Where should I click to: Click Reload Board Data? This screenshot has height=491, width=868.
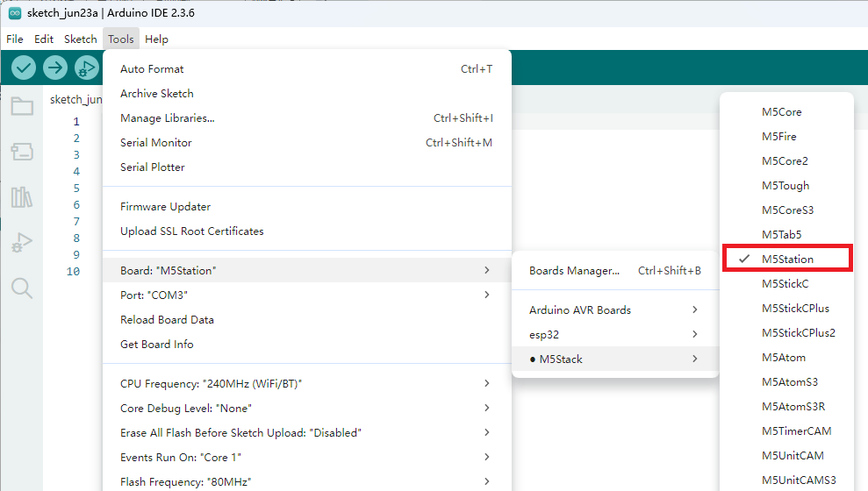pos(306,320)
